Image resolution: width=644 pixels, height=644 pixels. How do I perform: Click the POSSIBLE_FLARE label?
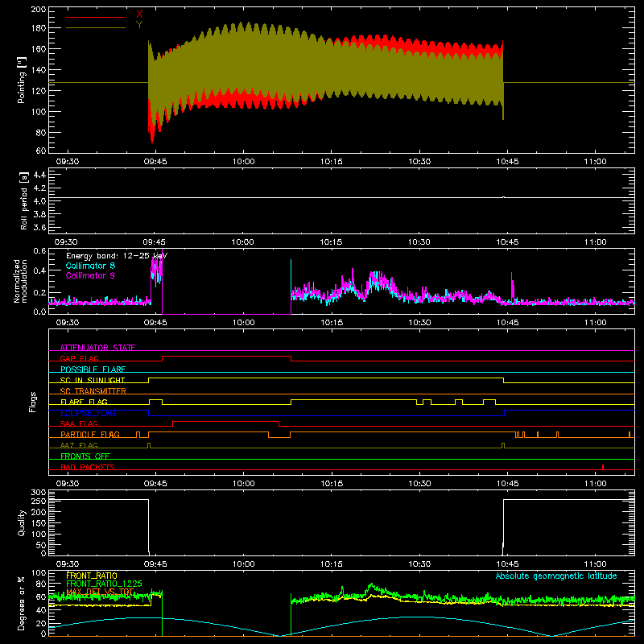click(93, 369)
